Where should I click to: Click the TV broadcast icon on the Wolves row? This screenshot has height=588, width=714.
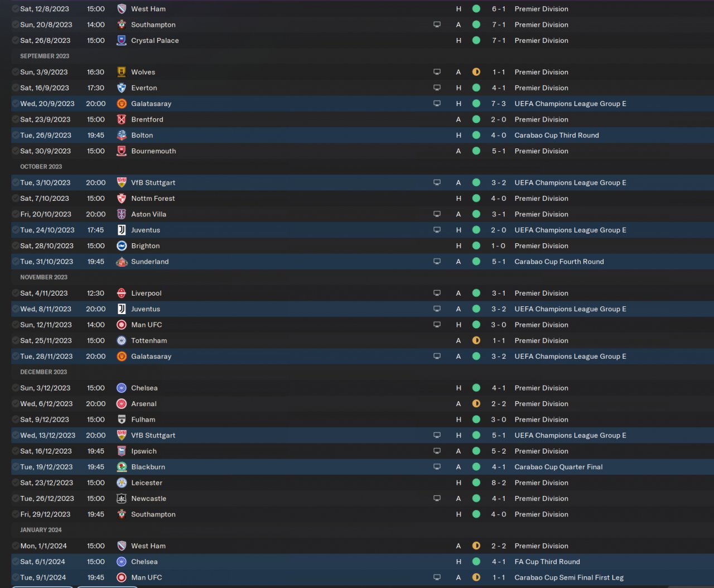pos(437,72)
